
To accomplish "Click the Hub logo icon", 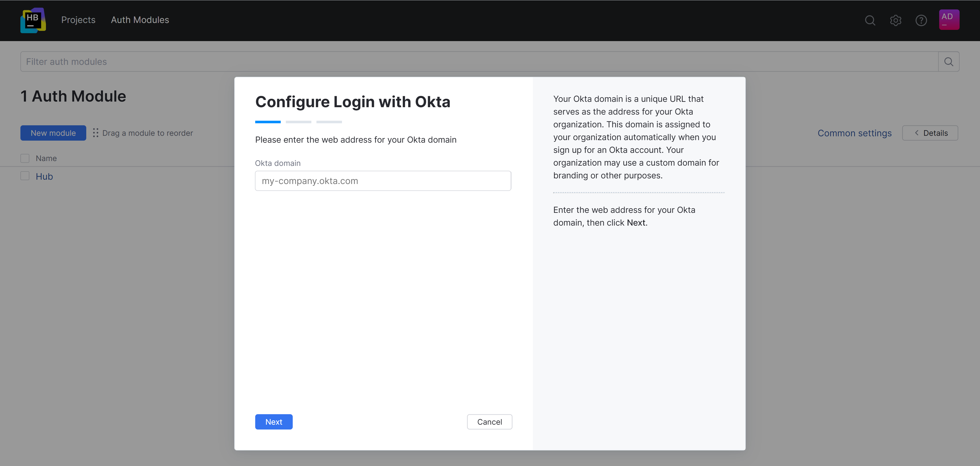I will coord(33,20).
